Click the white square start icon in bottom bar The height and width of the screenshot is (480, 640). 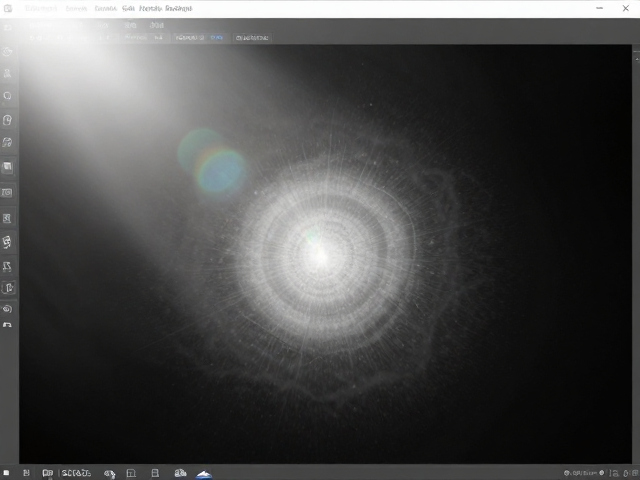tap(7, 473)
